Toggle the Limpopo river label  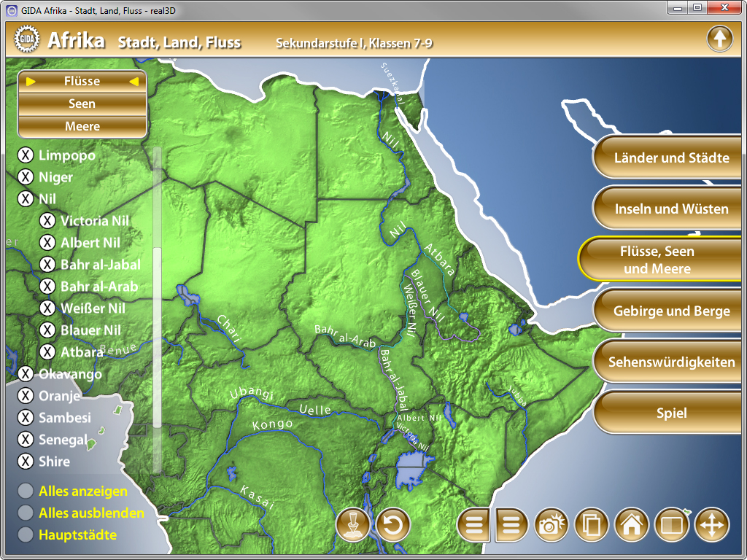click(26, 155)
